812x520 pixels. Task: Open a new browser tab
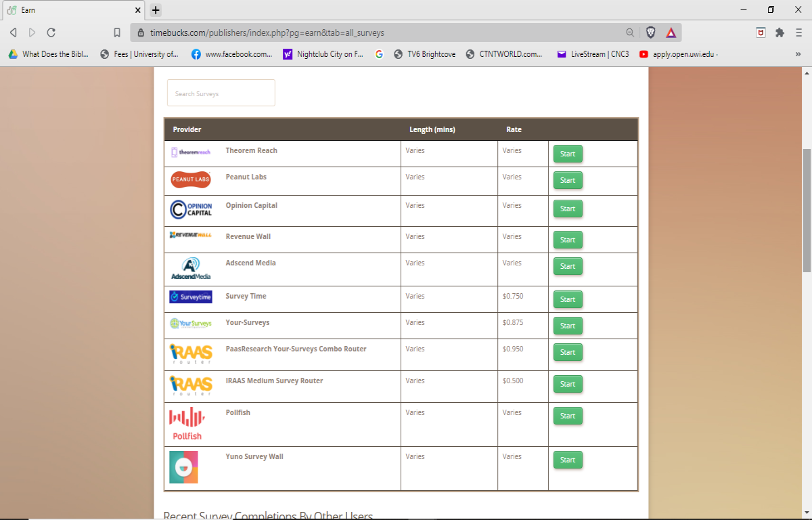coord(156,10)
